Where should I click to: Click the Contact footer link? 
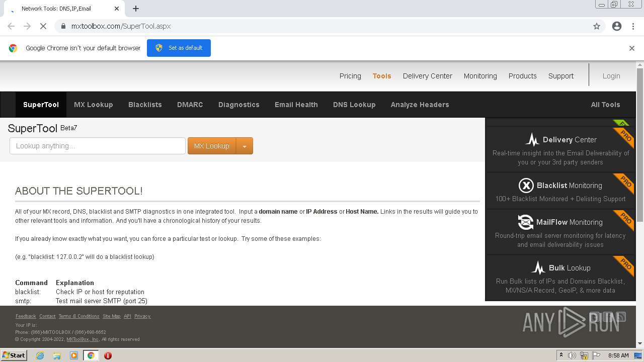[x=47, y=316]
